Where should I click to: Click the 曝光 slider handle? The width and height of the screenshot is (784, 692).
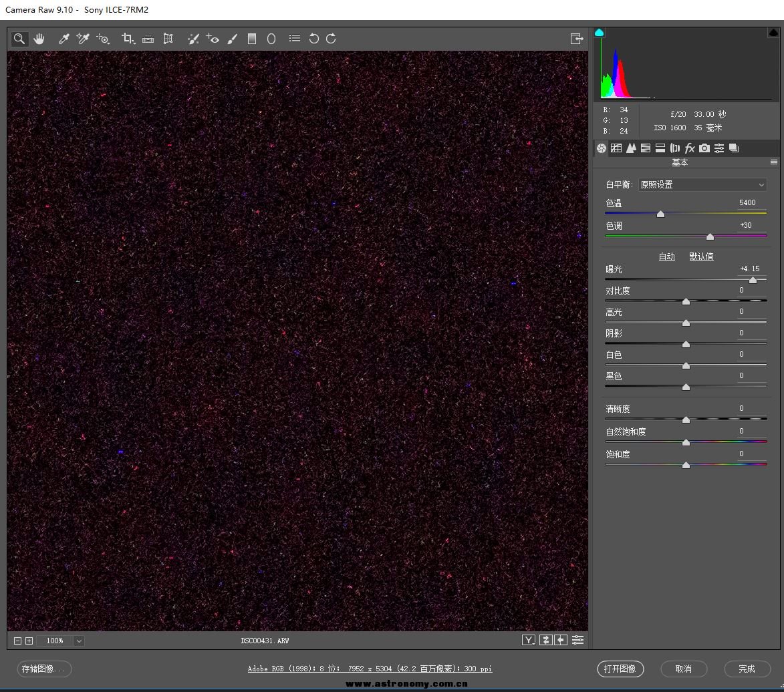click(x=753, y=281)
